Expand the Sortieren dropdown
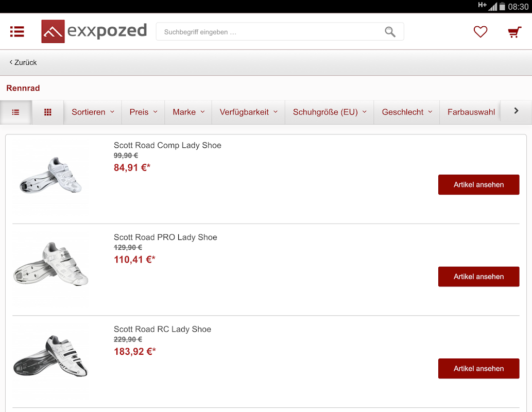 pos(93,112)
